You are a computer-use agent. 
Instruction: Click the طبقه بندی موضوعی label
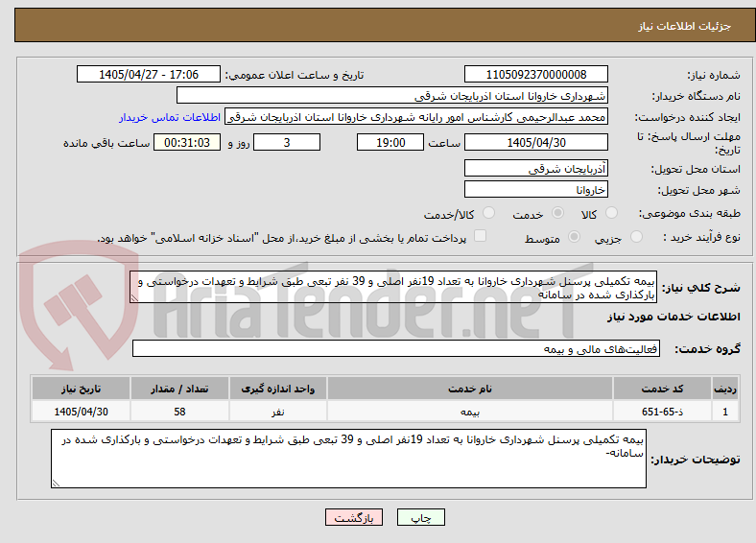tap(690, 213)
